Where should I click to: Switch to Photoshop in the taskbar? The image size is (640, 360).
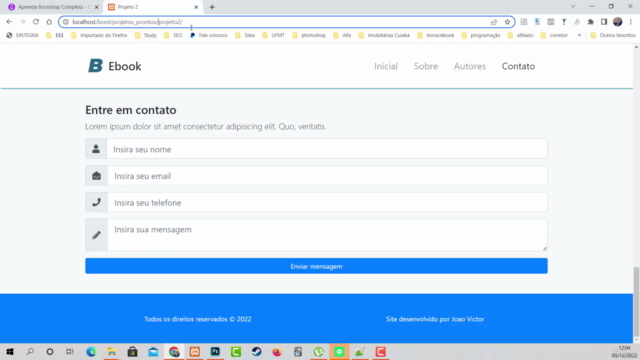pyautogui.click(x=215, y=351)
